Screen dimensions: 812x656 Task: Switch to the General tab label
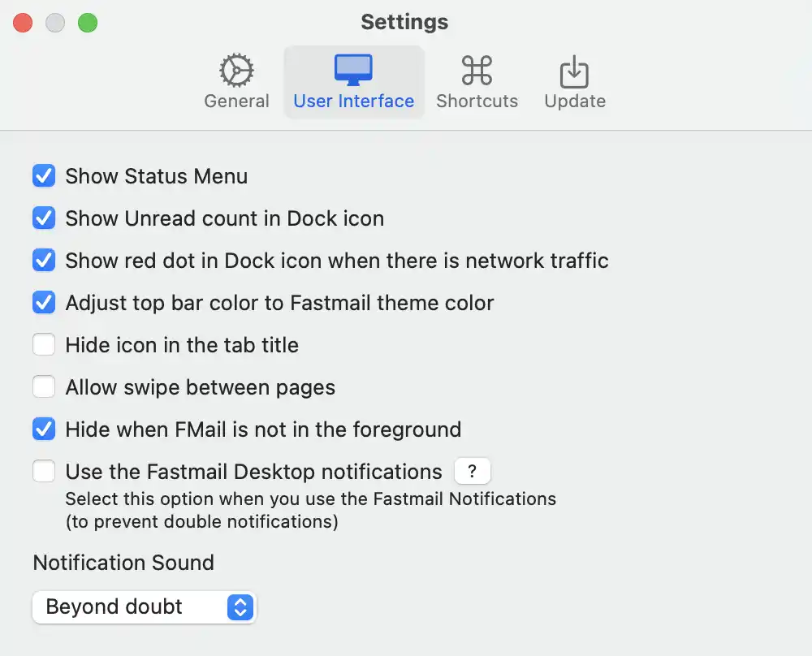pos(236,101)
